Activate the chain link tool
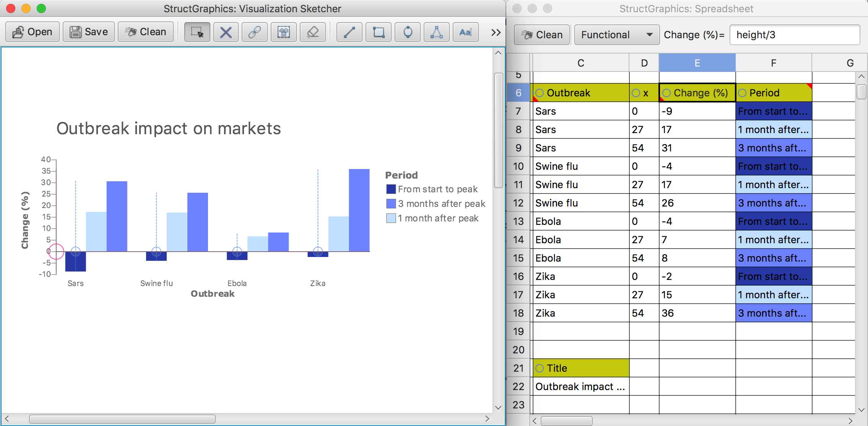The height and width of the screenshot is (426, 868). 255,32
